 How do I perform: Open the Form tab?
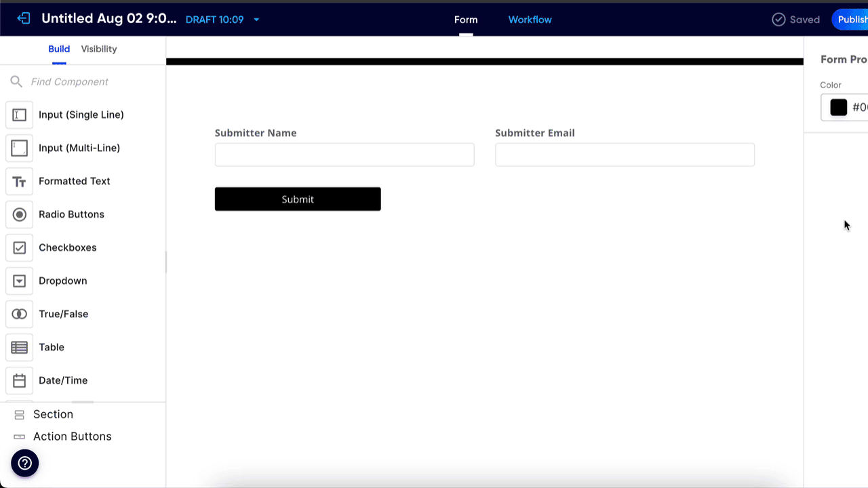click(466, 20)
